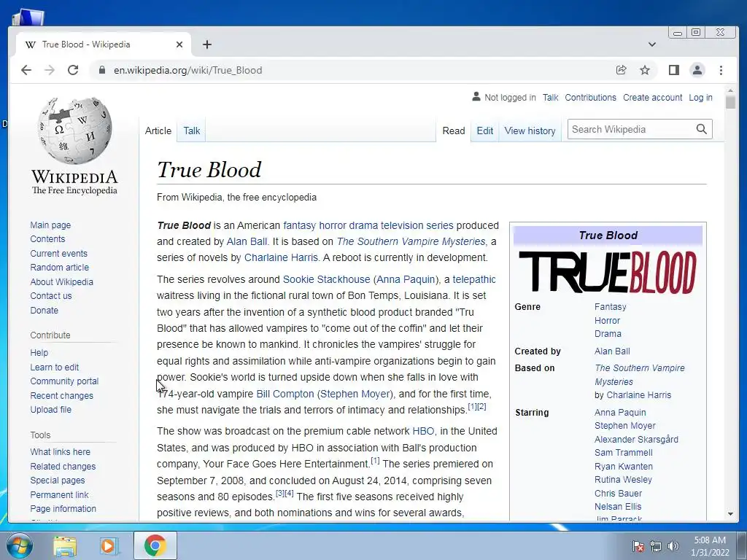
Task: Click citation [3] after 80 episodes
Action: tap(280, 493)
